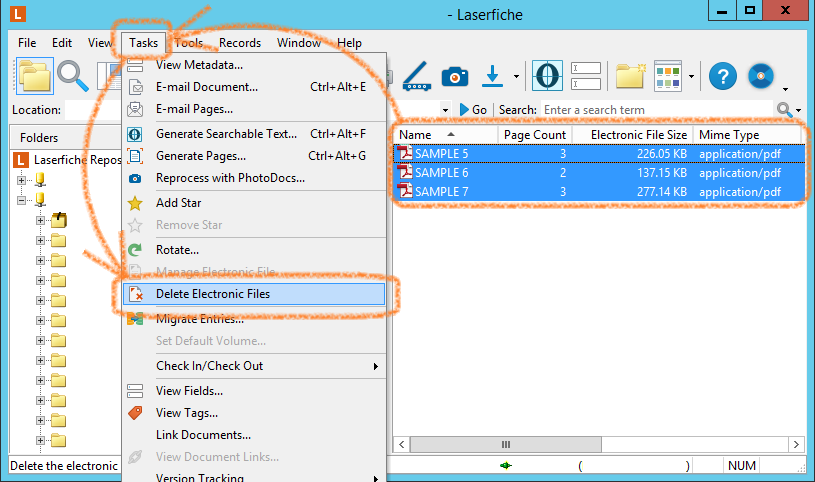
Task: Click into the search term field
Action: coord(657,110)
